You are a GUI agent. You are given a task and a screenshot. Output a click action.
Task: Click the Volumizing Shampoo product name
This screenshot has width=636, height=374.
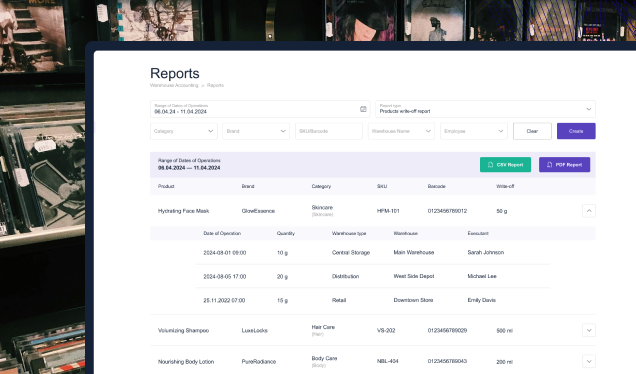click(183, 331)
